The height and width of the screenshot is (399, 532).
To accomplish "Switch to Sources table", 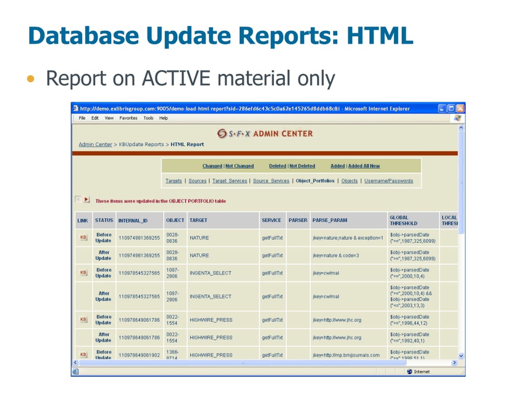I will (197, 181).
